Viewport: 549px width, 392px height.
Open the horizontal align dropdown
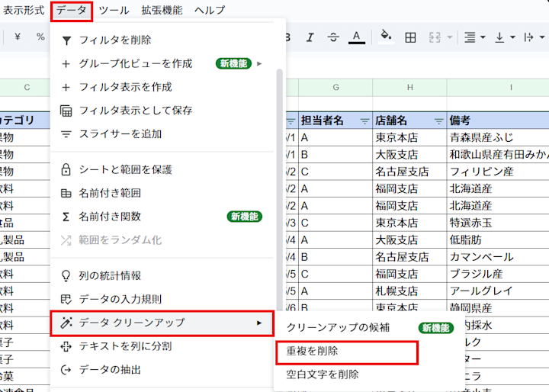point(474,37)
